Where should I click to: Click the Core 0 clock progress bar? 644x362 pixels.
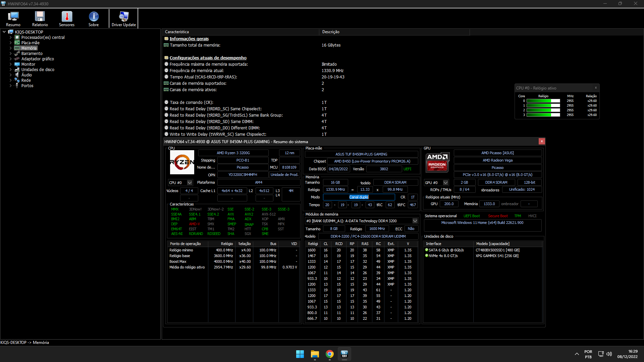coord(543,101)
